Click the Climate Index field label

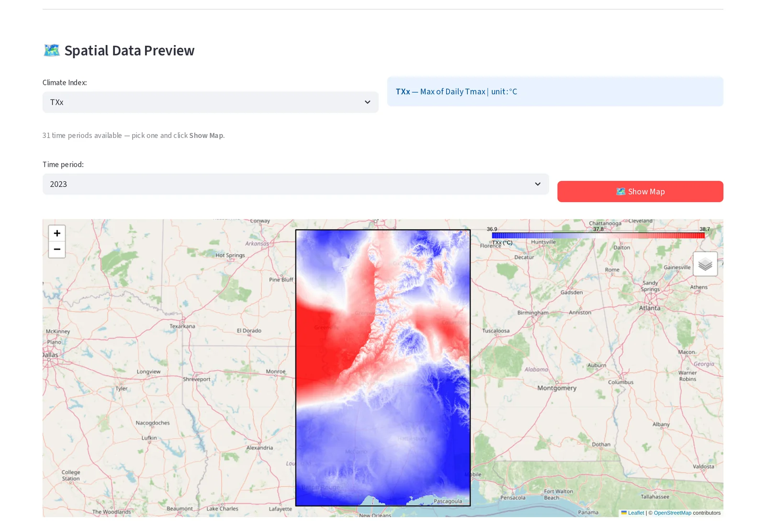(65, 82)
